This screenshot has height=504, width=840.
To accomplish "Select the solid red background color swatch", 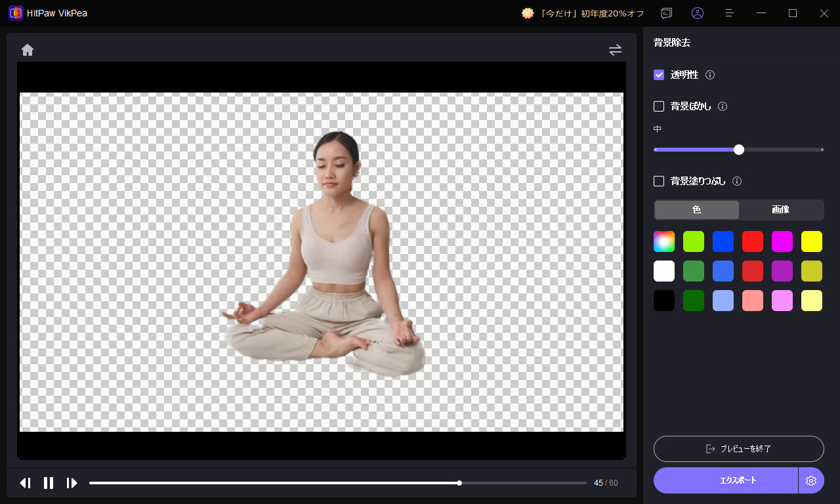I will click(x=753, y=241).
